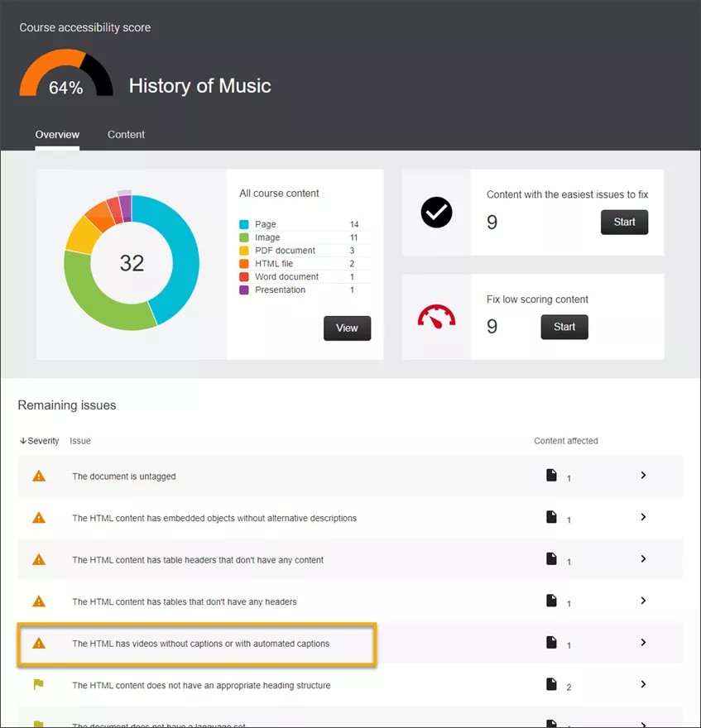Expand the untagged document issue row
This screenshot has width=701, height=728.
pos(643,475)
